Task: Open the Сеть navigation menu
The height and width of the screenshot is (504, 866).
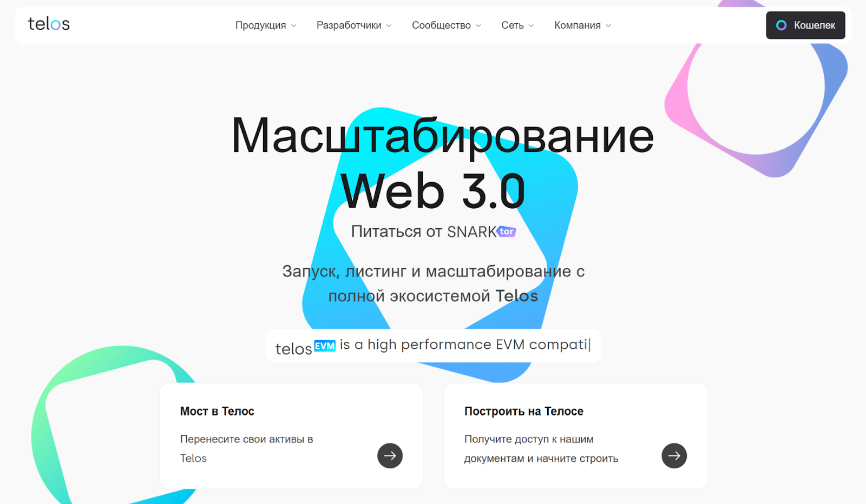Action: pyautogui.click(x=517, y=25)
